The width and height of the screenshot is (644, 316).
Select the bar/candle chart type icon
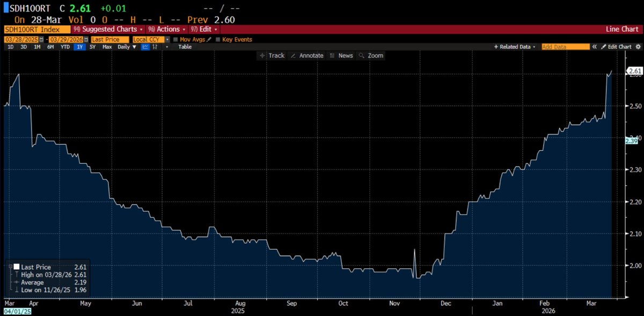pos(155,47)
